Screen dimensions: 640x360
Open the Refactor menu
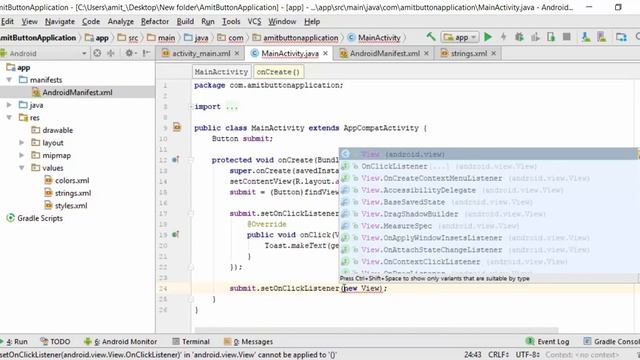[155, 22]
